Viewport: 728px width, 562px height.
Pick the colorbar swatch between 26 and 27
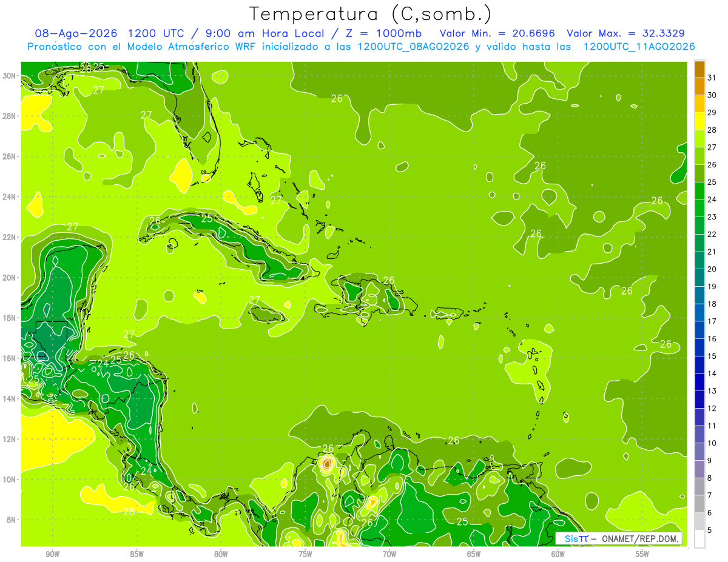tap(699, 156)
